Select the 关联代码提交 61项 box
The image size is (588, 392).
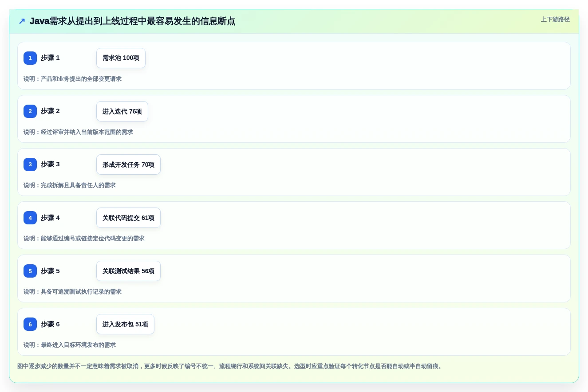128,218
